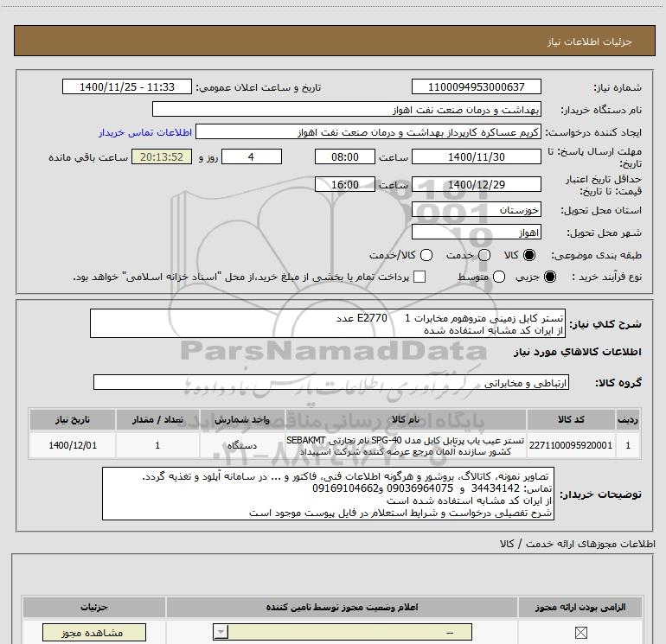666x644 pixels.
Task: Click the unit cell دستگاه
Action: (242, 445)
